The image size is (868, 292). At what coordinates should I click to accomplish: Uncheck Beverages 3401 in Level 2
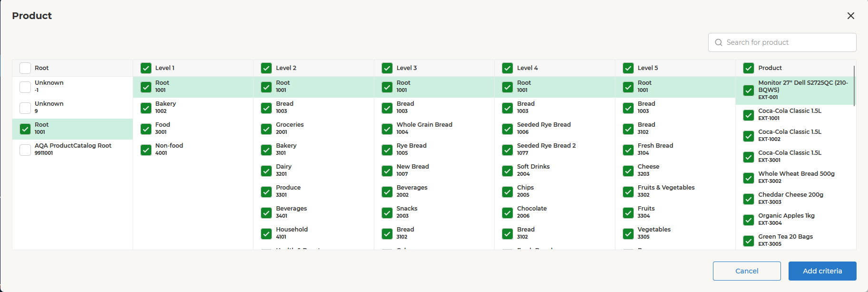click(266, 213)
